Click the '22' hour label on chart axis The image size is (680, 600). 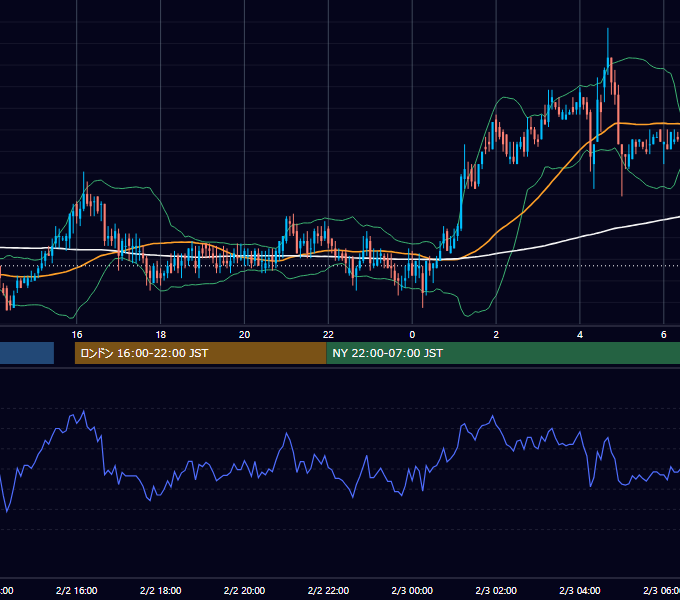328,335
